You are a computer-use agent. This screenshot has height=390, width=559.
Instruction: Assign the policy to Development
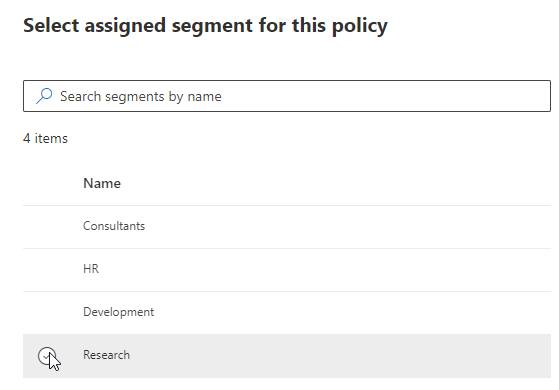[287, 313]
